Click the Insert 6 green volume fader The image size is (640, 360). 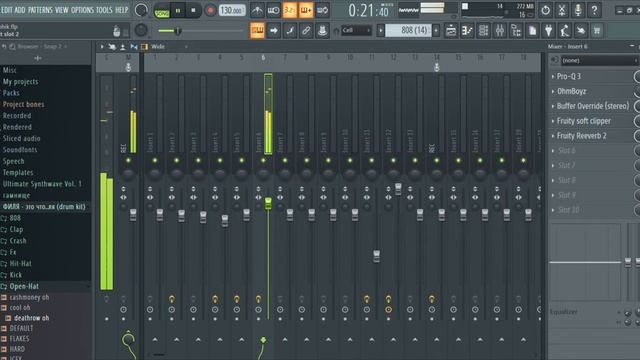(268, 203)
